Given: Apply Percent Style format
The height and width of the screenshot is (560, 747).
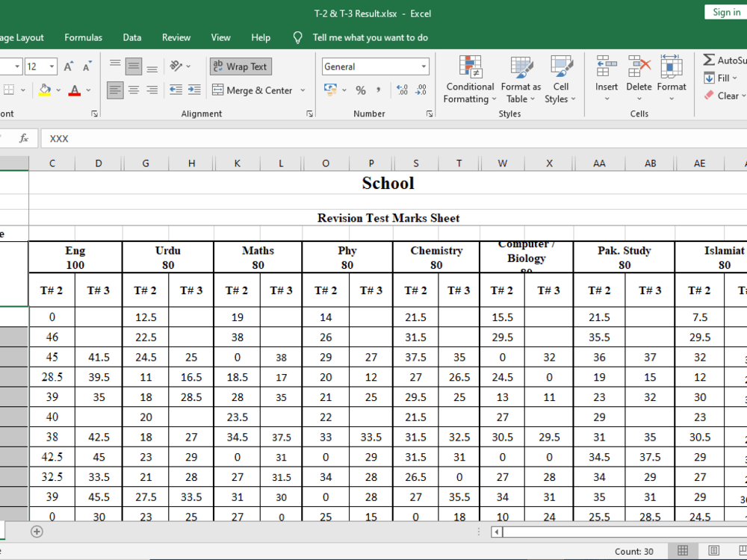Looking at the screenshot, I should [x=361, y=90].
